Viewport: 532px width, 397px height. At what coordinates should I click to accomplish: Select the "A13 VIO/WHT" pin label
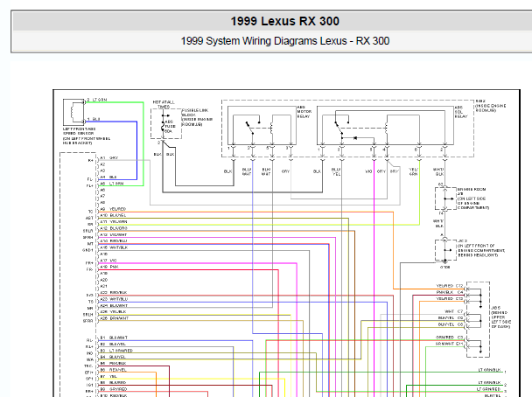click(x=113, y=234)
